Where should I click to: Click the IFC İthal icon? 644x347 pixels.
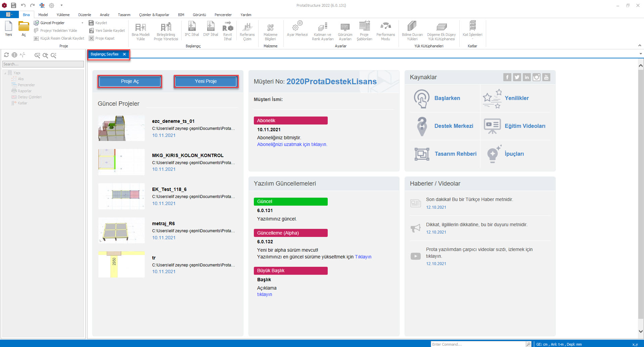pos(192,26)
